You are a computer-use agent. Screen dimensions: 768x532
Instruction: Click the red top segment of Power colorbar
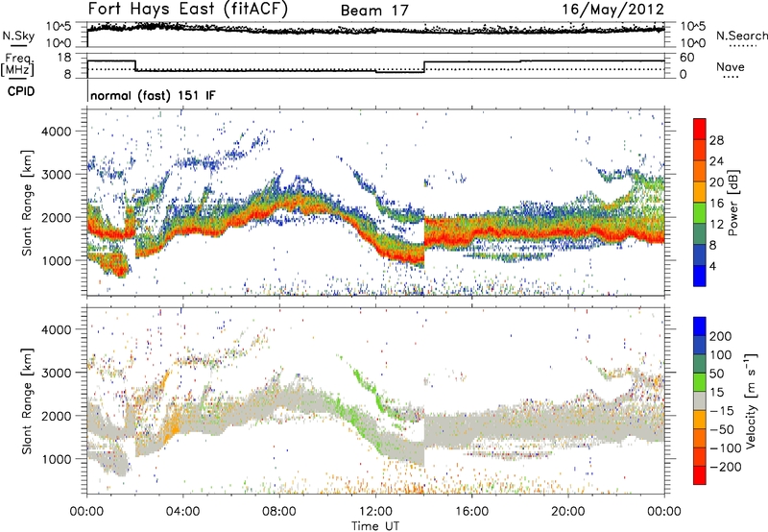700,129
